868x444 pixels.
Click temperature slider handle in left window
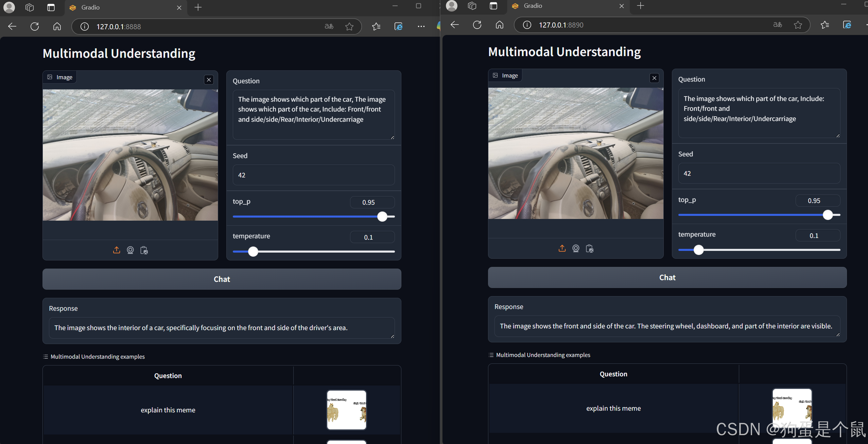point(253,252)
